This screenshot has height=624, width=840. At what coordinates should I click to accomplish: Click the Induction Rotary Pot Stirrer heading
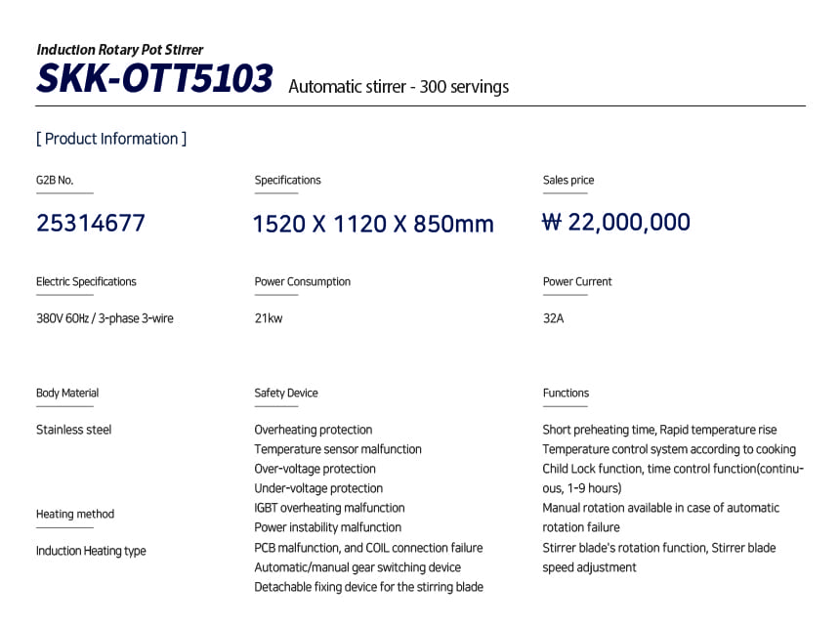pyautogui.click(x=119, y=50)
